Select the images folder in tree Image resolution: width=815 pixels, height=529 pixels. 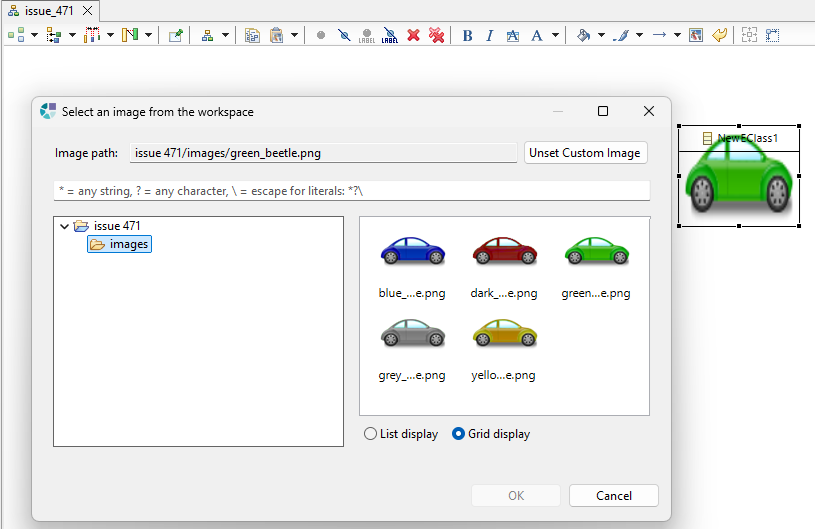pos(128,244)
